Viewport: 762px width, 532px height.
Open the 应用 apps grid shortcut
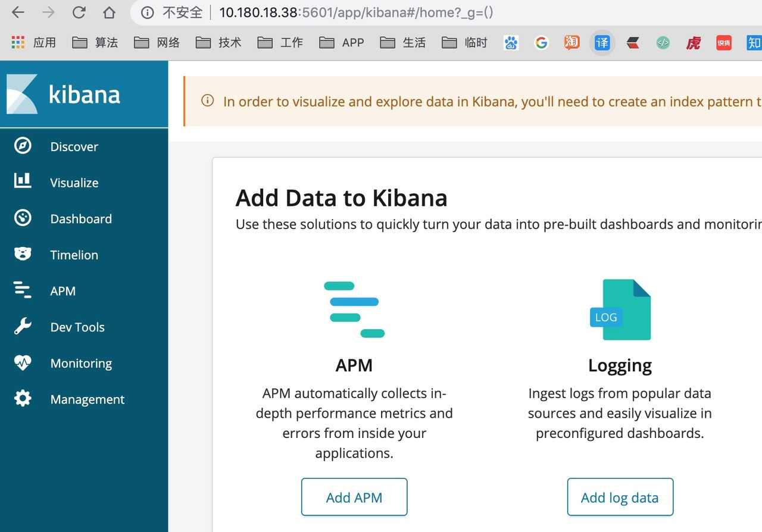(33, 42)
